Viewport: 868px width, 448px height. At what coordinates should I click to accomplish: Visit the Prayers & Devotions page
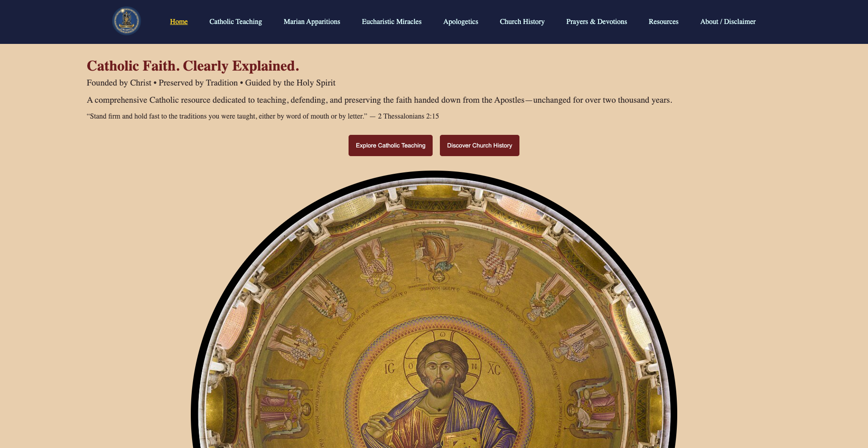(x=597, y=22)
